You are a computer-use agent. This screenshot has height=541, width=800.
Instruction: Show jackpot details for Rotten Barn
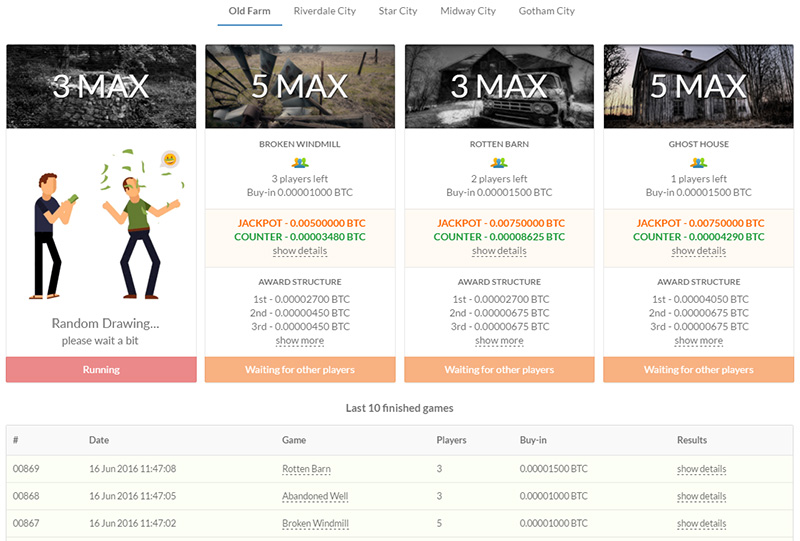tap(499, 251)
